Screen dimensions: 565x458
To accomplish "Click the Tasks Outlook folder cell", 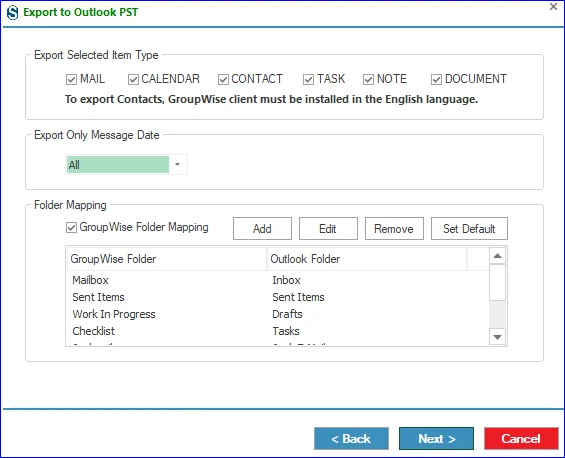I will click(x=286, y=331).
